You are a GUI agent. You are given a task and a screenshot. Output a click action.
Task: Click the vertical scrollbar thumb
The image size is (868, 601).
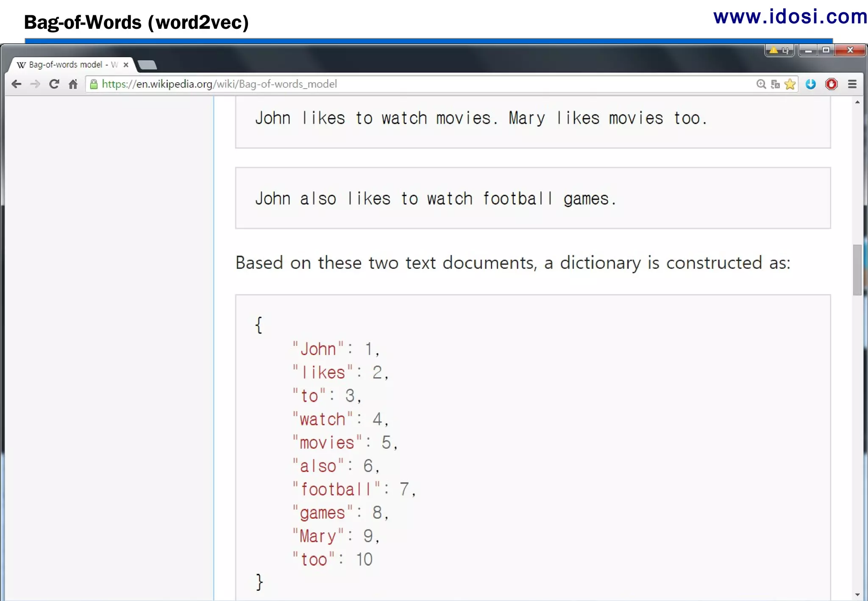(857, 270)
